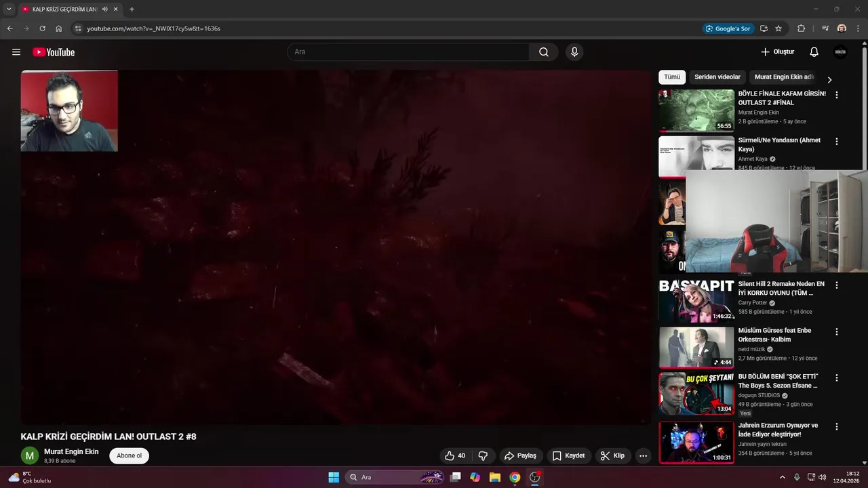Screen dimensions: 868x488
Task: Dislike the video with thumbs-down
Action: tap(484, 455)
